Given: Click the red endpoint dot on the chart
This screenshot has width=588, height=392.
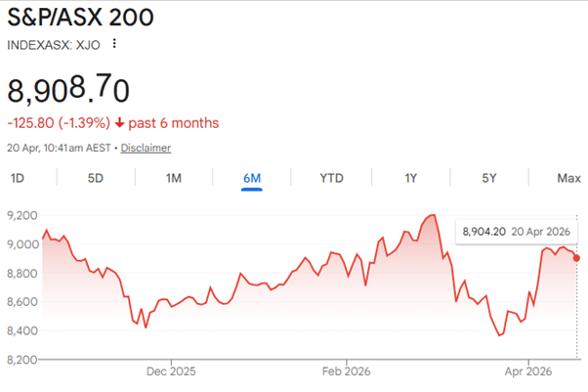Looking at the screenshot, I should (x=576, y=257).
